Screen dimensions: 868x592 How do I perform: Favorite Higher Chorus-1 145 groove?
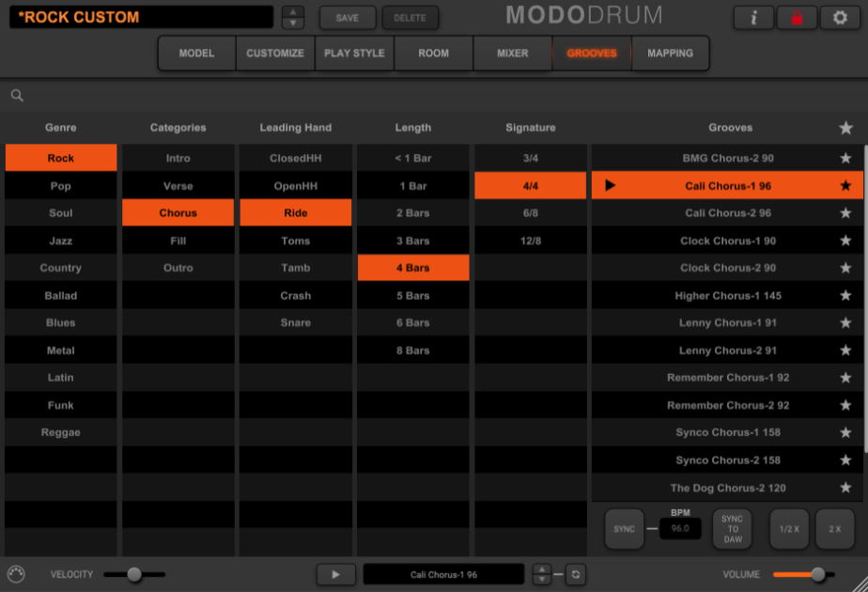[845, 296]
